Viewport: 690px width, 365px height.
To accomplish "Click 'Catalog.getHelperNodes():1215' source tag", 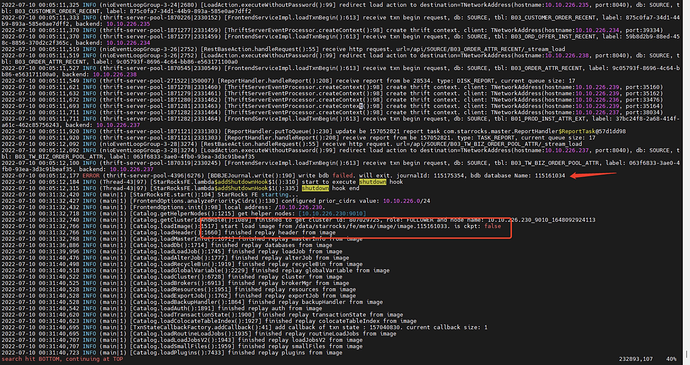I will pyautogui.click(x=182, y=214).
